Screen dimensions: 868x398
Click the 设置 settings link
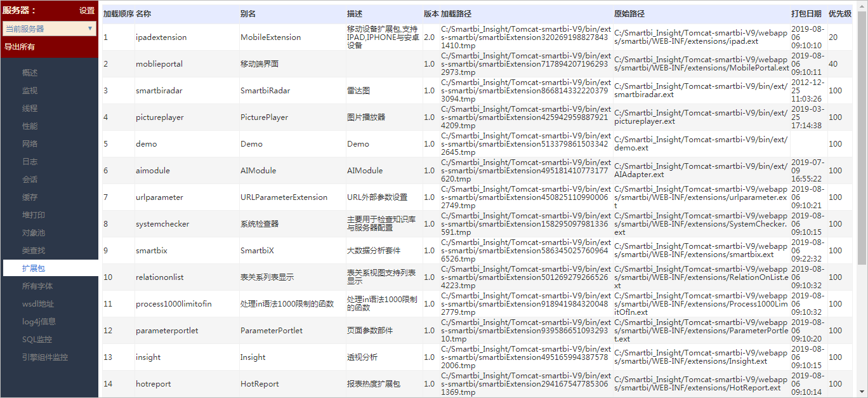click(x=87, y=10)
